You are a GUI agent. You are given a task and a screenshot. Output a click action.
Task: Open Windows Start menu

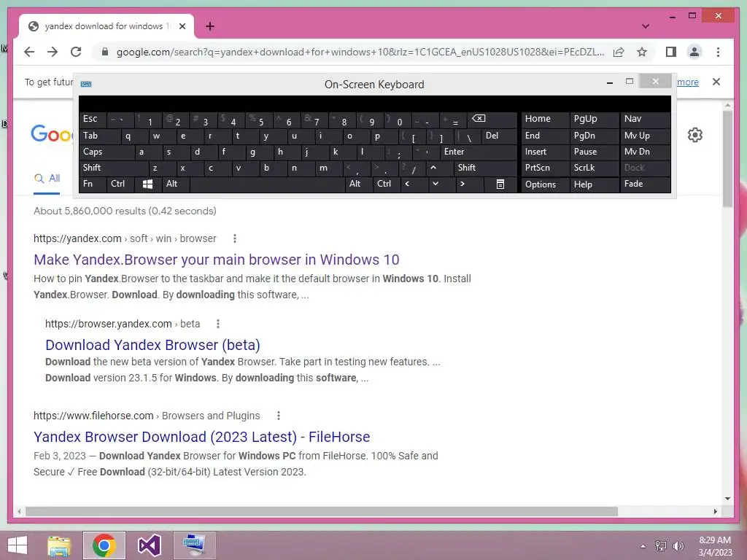(18, 545)
